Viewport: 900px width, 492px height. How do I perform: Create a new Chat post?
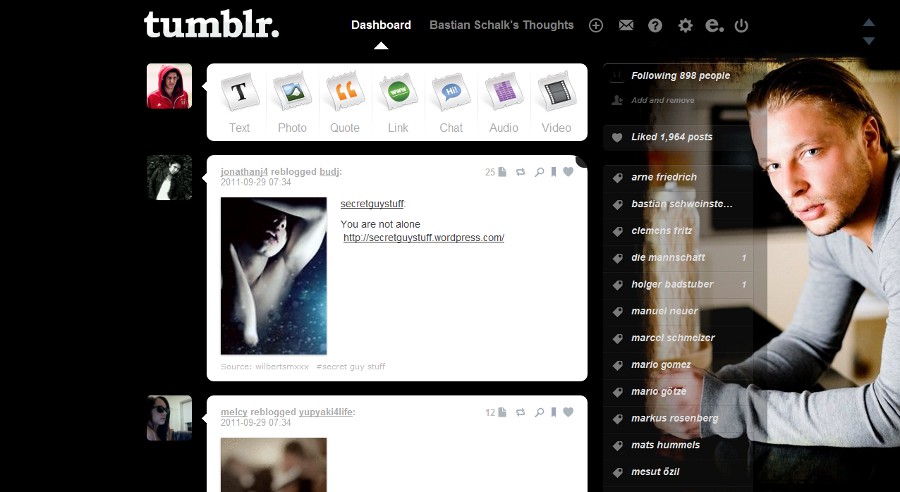click(451, 102)
